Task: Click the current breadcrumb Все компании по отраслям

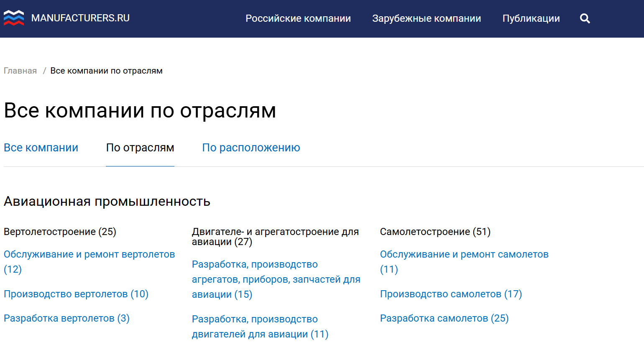Action: click(106, 71)
